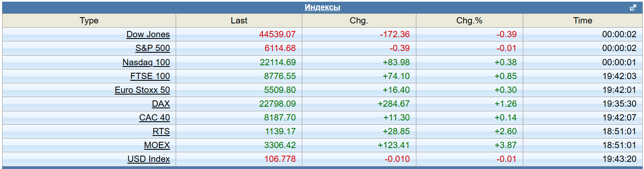644x169 pixels.
Task: Open the Dow Jones index link
Action: [x=148, y=35]
